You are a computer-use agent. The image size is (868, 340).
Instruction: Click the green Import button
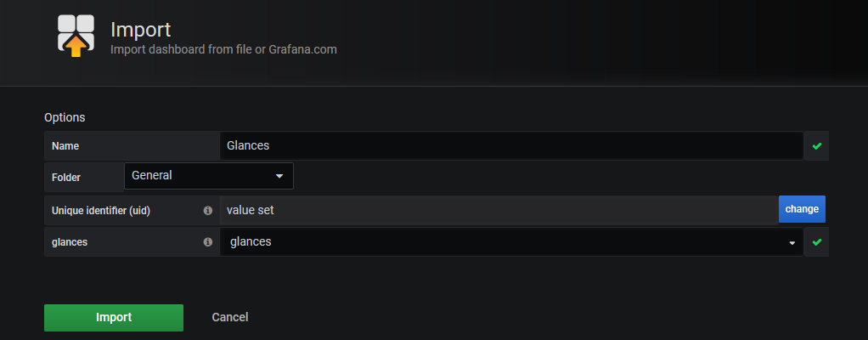click(x=114, y=317)
